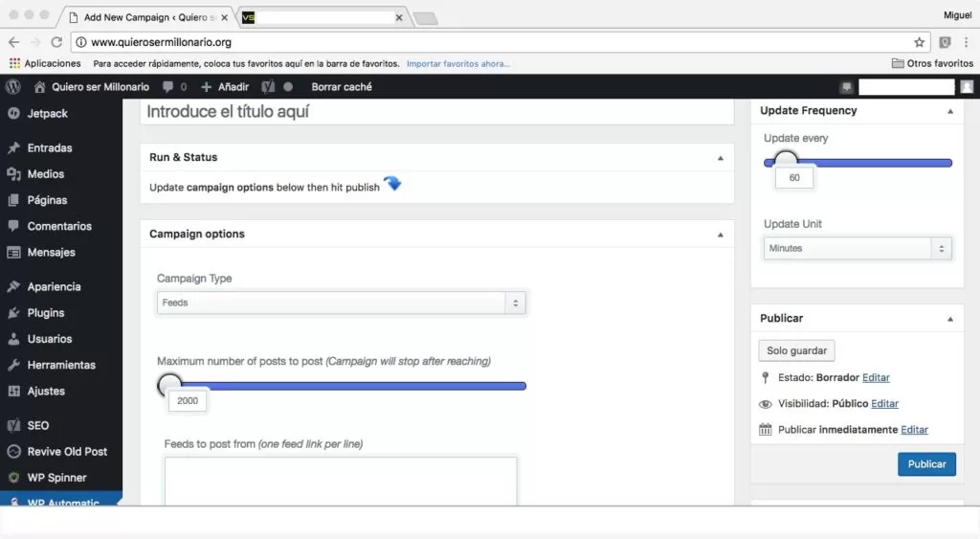This screenshot has height=539, width=980.
Task: Click the Miguel profile button
Action: point(957,15)
